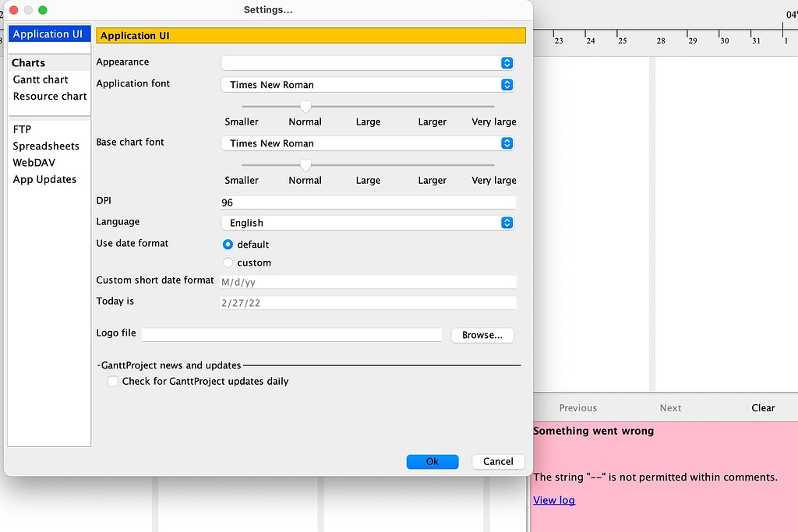Set application font size slider to Large
This screenshot has width=798, height=532.
point(368,106)
